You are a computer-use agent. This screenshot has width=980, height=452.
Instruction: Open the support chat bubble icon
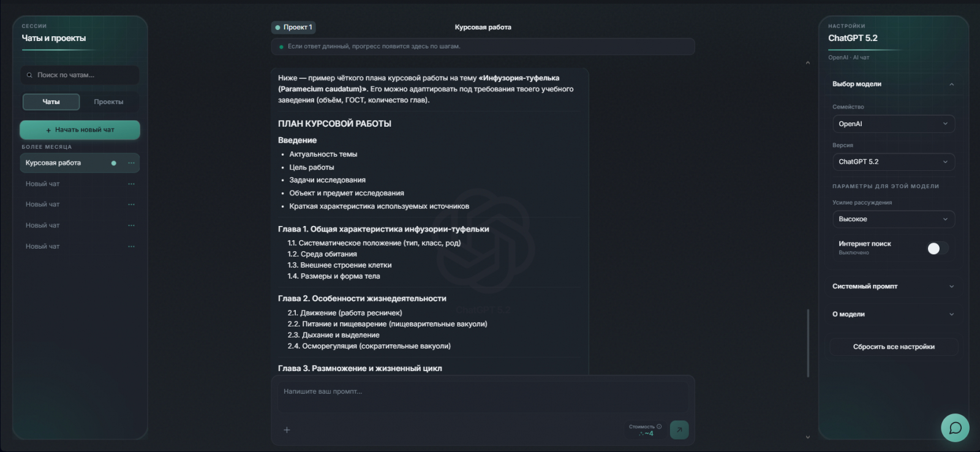[955, 428]
